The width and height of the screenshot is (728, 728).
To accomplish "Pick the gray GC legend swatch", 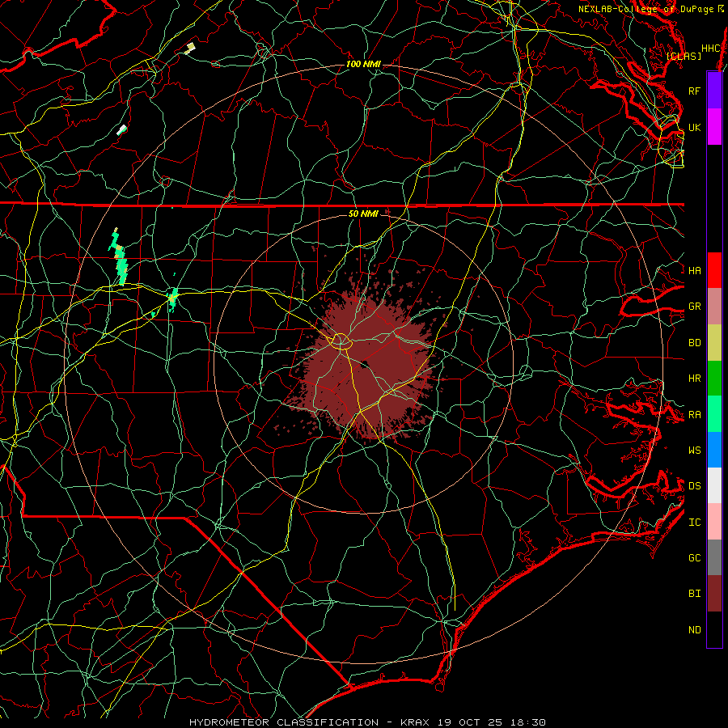I will pos(714,557).
